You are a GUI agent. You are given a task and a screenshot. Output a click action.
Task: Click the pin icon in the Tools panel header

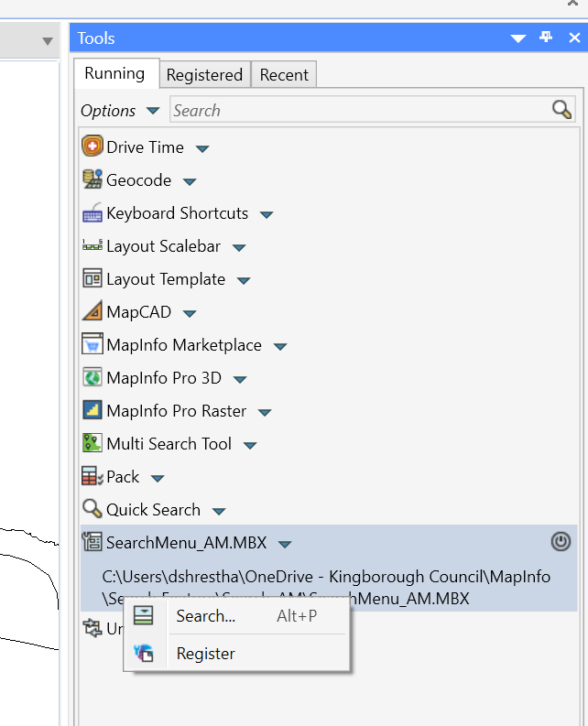[x=546, y=37]
